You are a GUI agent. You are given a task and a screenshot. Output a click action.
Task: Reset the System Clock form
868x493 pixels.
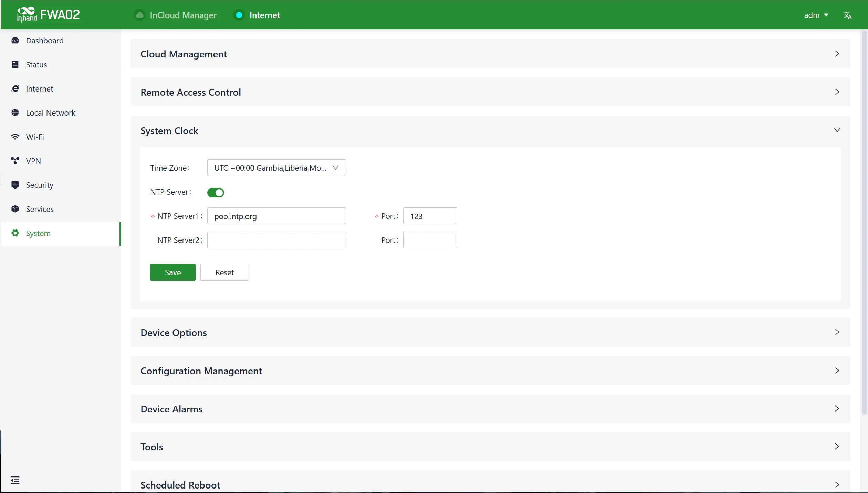(224, 272)
